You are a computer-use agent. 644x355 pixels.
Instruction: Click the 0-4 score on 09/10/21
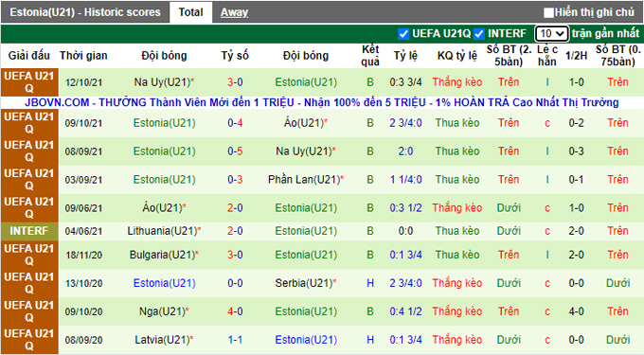(235, 123)
